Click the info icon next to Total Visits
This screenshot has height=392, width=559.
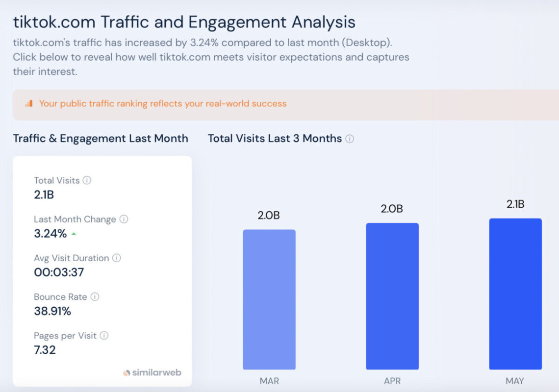click(87, 180)
